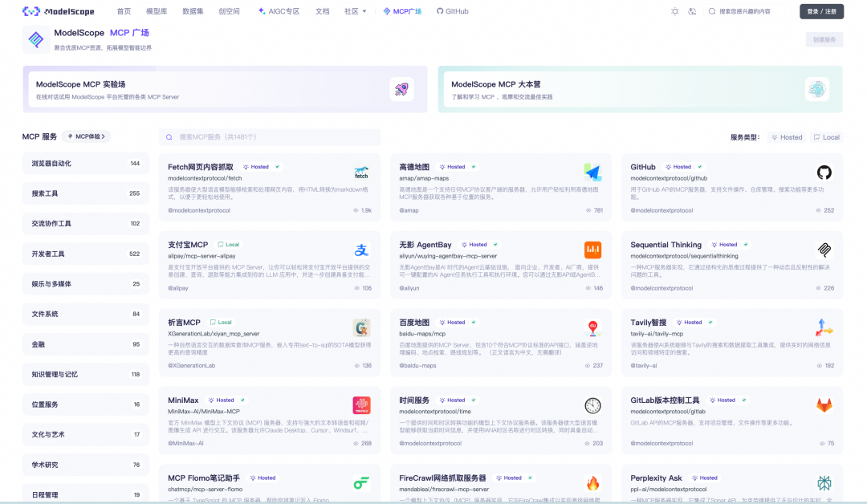867x504 pixels.
Task: Click the header search magnifier icon
Action: pos(711,11)
